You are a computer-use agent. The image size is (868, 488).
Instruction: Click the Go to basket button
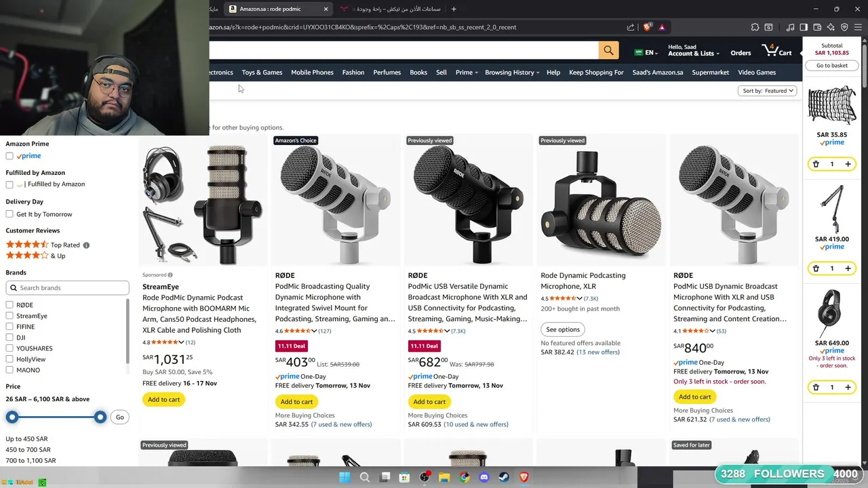pyautogui.click(x=832, y=66)
